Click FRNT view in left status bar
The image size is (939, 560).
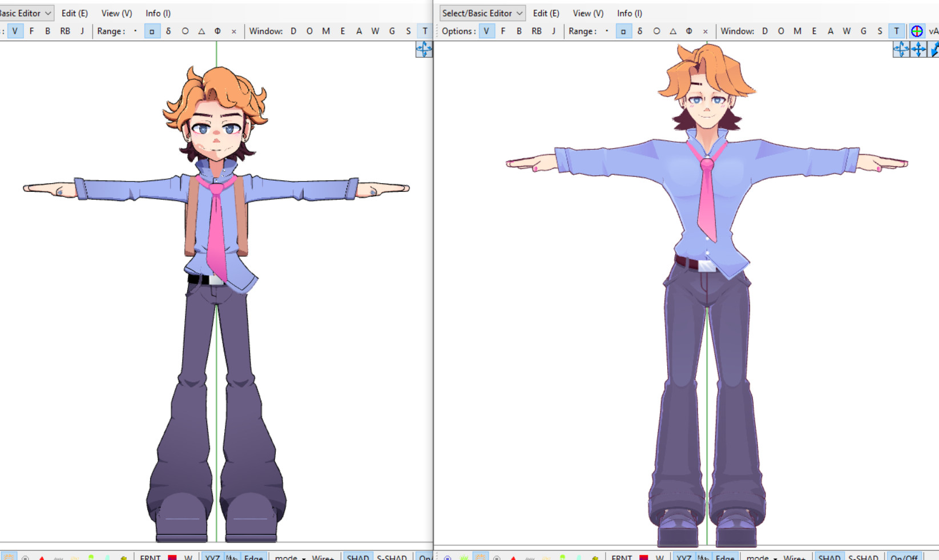click(150, 557)
